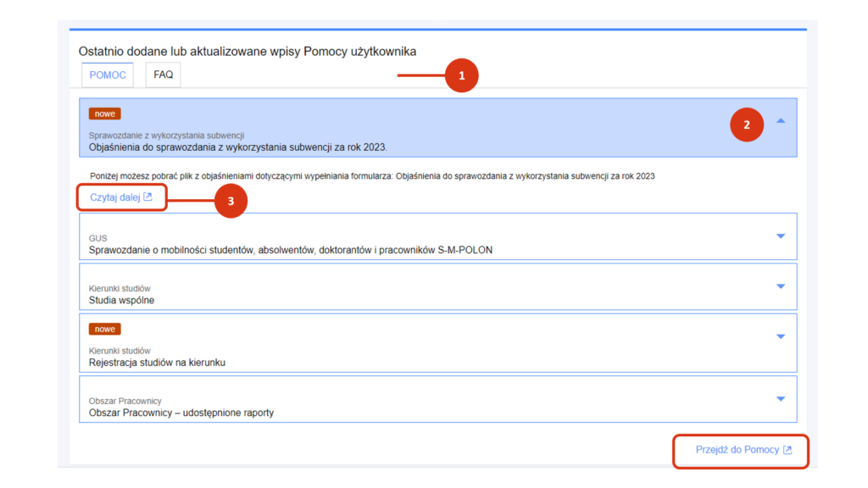Click external-link icon beside Czytaj dalej
The height and width of the screenshot is (488, 868).
(x=147, y=197)
